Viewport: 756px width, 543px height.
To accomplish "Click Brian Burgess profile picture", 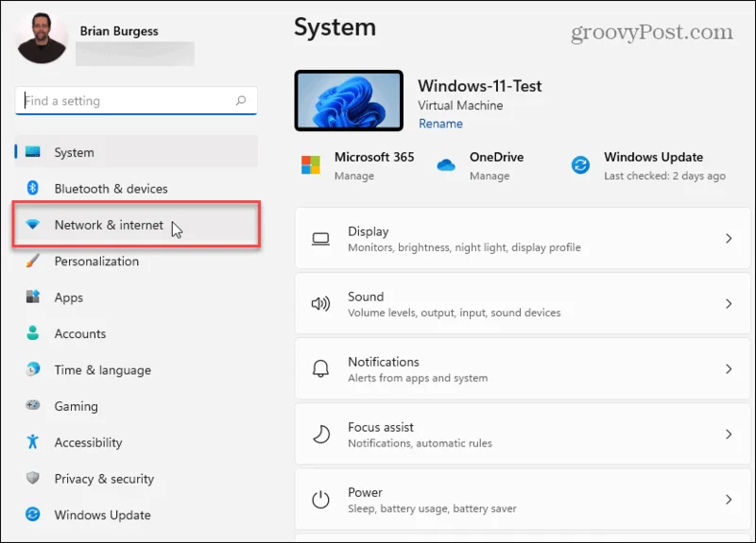I will 42,38.
